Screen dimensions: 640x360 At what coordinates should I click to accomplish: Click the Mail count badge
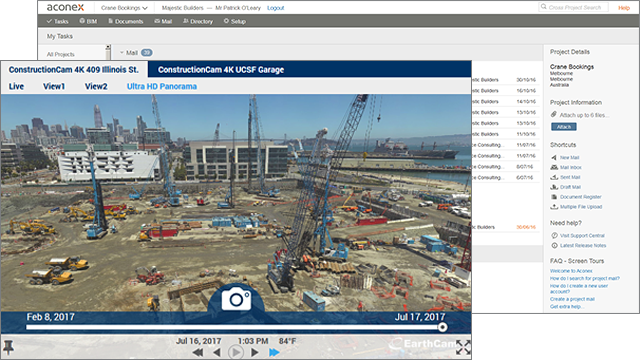click(x=147, y=53)
